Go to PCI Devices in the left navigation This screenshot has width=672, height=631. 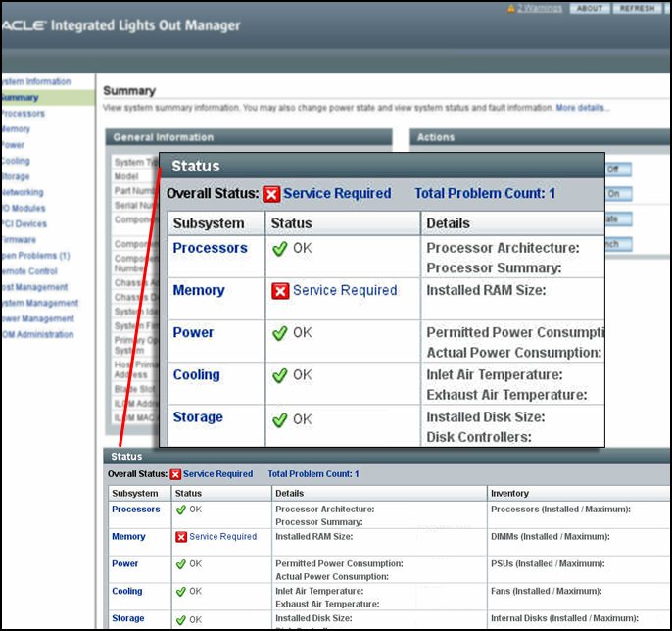24,223
